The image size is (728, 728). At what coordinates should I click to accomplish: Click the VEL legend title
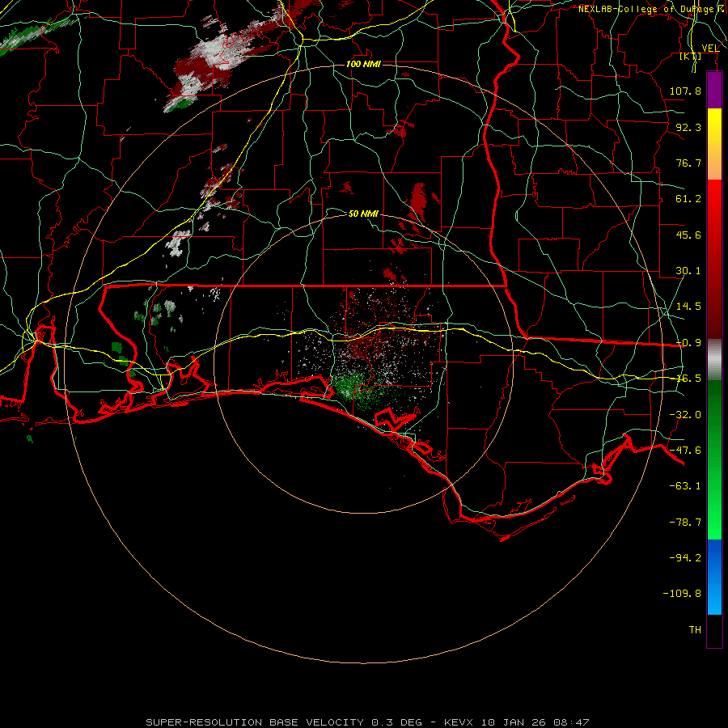[710, 49]
